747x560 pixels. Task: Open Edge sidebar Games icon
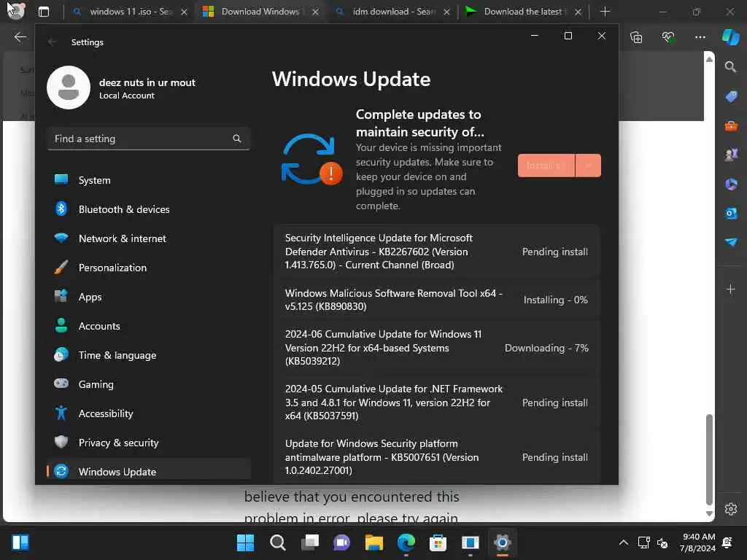pyautogui.click(x=731, y=155)
